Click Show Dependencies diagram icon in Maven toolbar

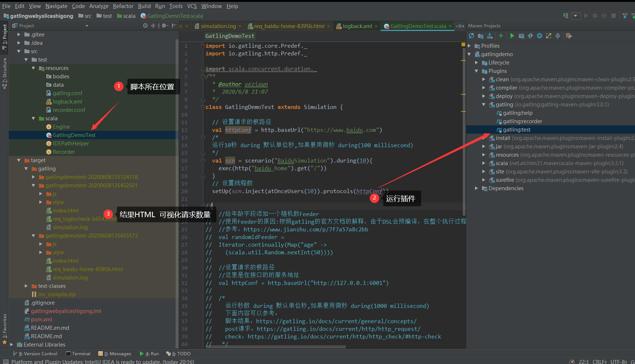(549, 36)
